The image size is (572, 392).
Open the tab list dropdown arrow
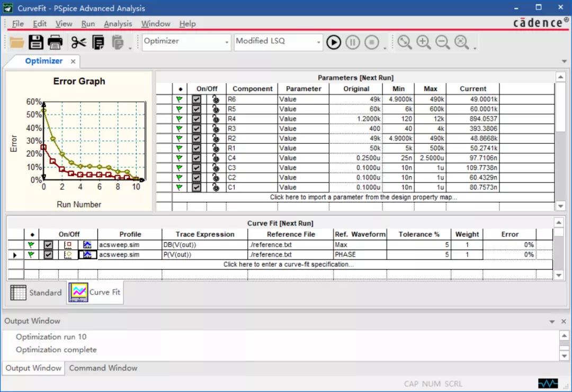[565, 61]
